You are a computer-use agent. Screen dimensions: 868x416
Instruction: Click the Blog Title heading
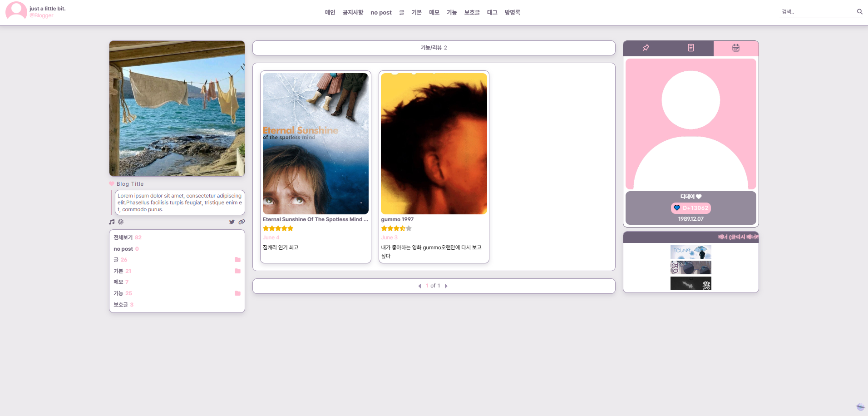[x=130, y=184]
